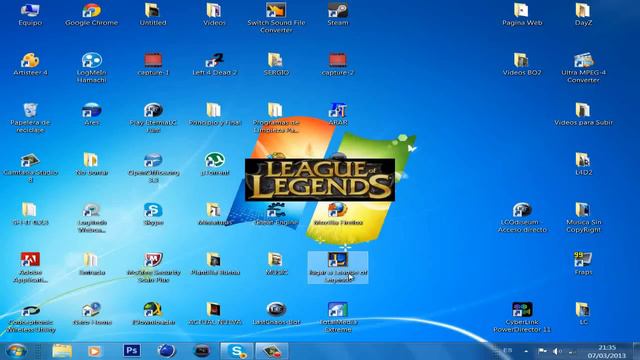This screenshot has height=360, width=640.
Task: Launch Switch Sound File Converter
Action: (276, 18)
